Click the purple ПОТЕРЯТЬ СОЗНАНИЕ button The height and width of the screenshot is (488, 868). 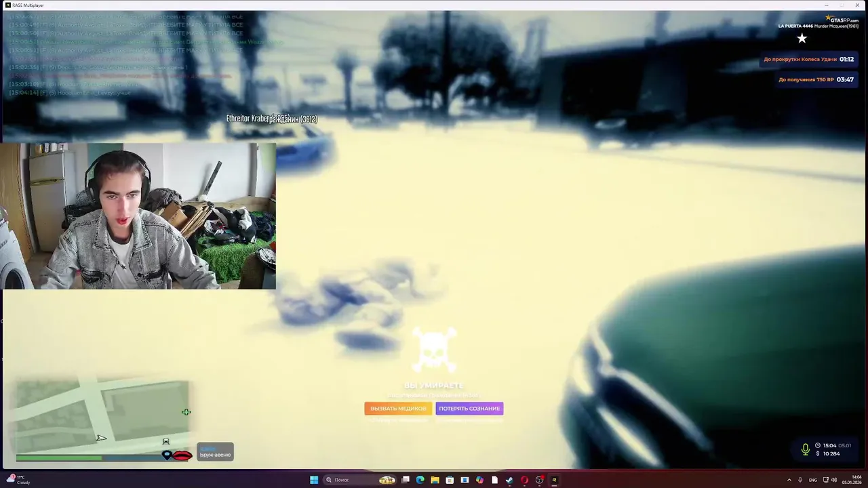coord(469,409)
